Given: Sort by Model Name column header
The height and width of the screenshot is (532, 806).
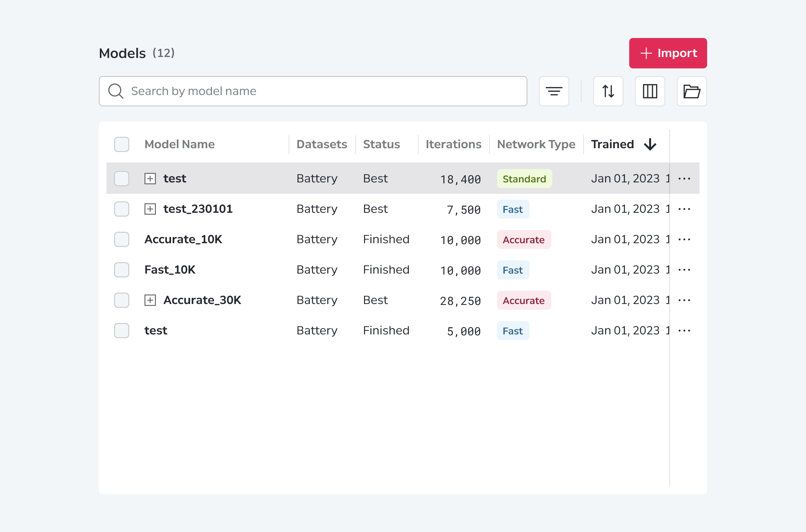Looking at the screenshot, I should (180, 144).
